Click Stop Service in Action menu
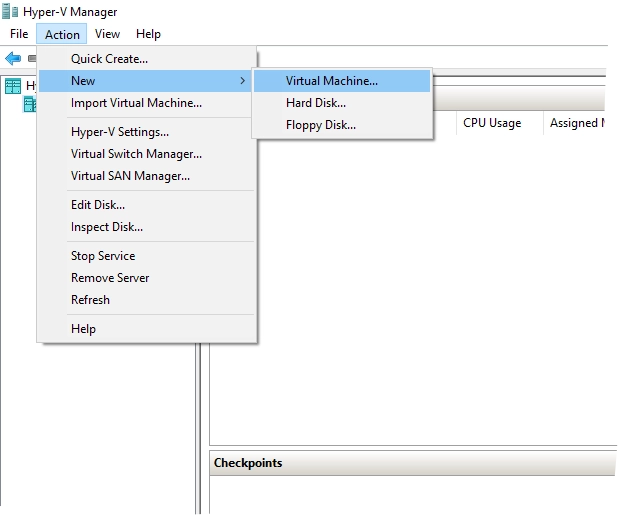Viewport: 620px width, 516px height. click(146, 256)
